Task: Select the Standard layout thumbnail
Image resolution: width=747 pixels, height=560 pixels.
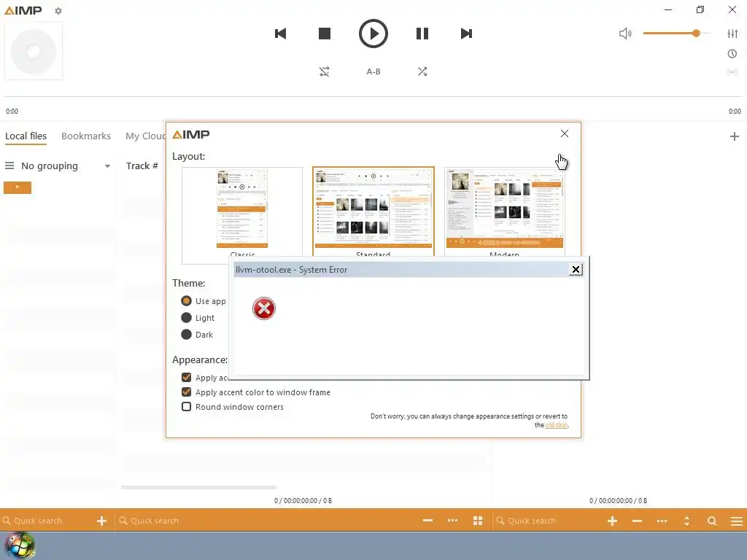Action: click(x=373, y=212)
